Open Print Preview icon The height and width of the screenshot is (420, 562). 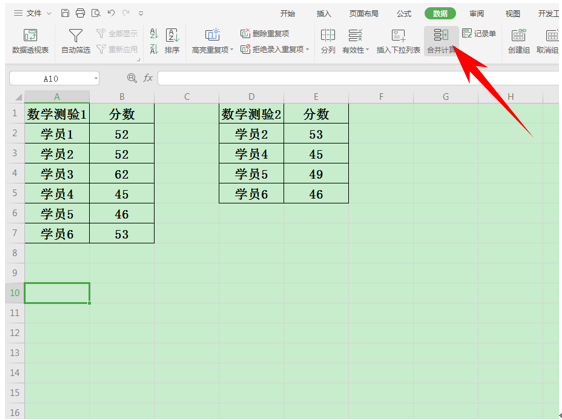(x=96, y=13)
